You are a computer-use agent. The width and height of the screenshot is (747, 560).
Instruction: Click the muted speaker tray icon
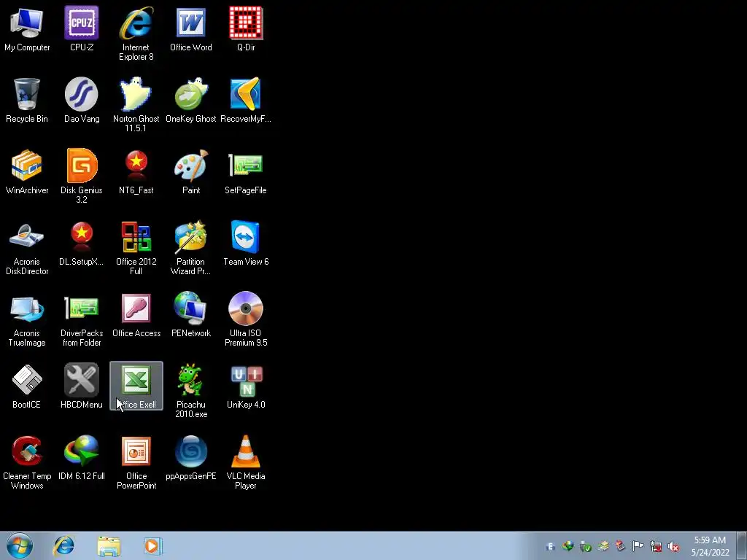pyautogui.click(x=673, y=547)
